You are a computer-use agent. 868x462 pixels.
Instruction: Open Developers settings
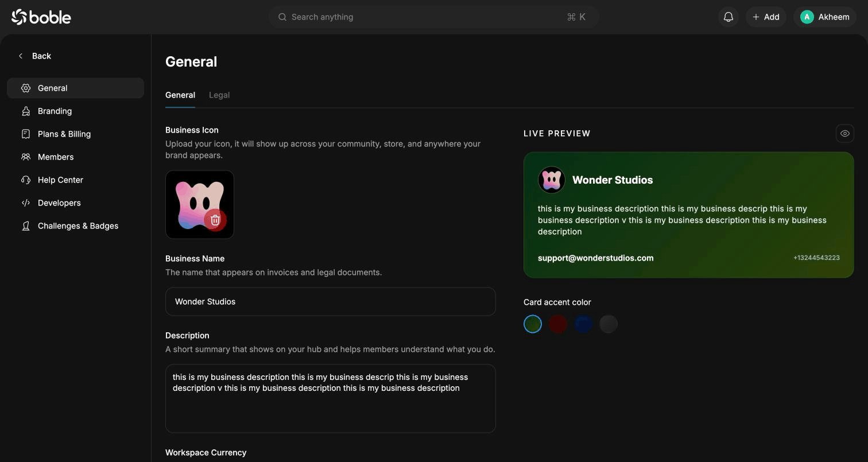click(75, 203)
